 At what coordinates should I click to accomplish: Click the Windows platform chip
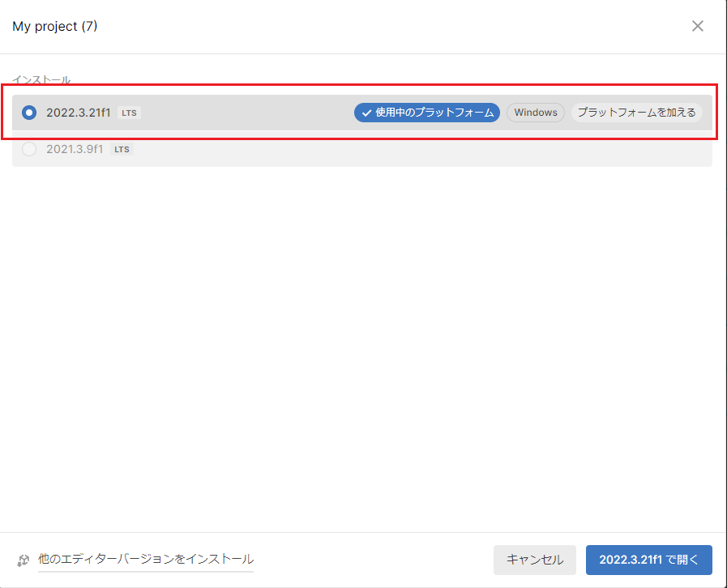click(x=536, y=113)
